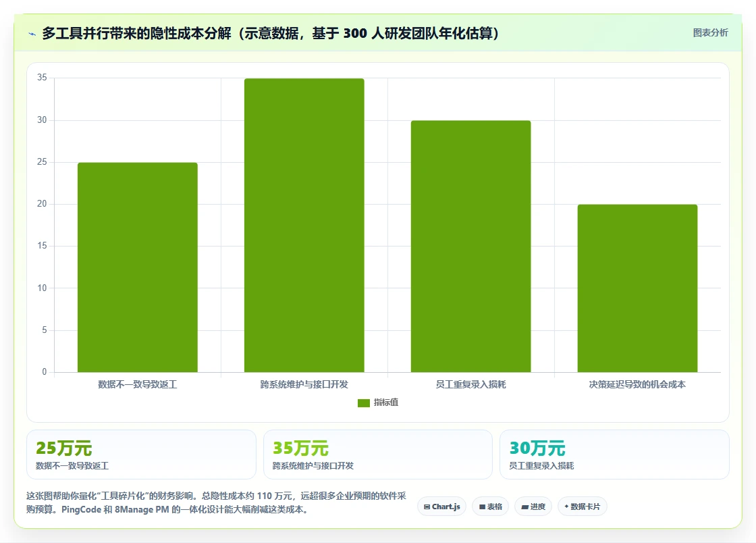
Task: Click the 跨系统维护与接口开发 axis label
Action: (304, 384)
